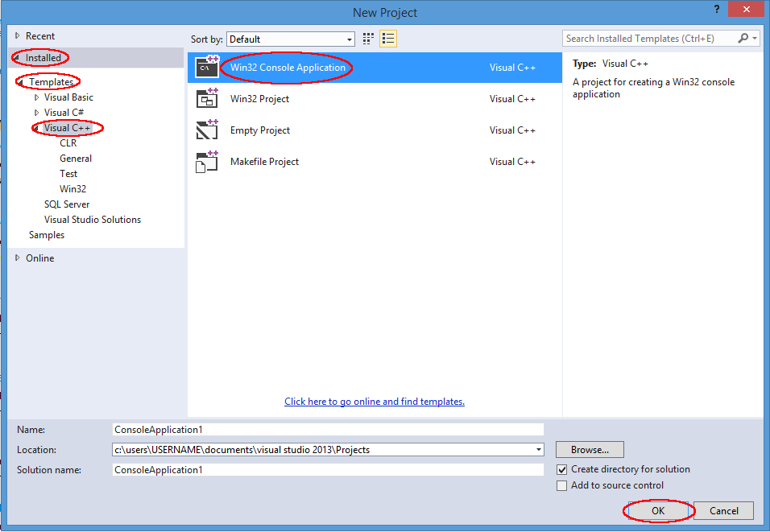Open the Sort by dropdown

click(x=351, y=39)
